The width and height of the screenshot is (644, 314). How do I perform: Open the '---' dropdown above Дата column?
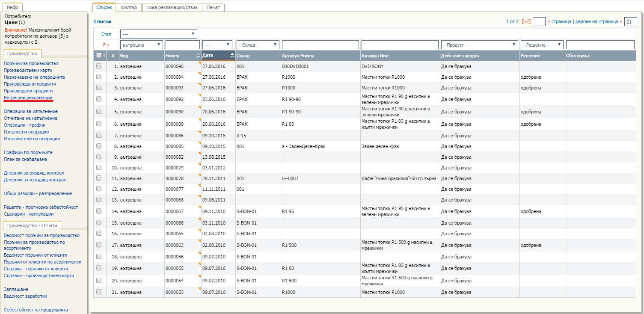pos(217,44)
